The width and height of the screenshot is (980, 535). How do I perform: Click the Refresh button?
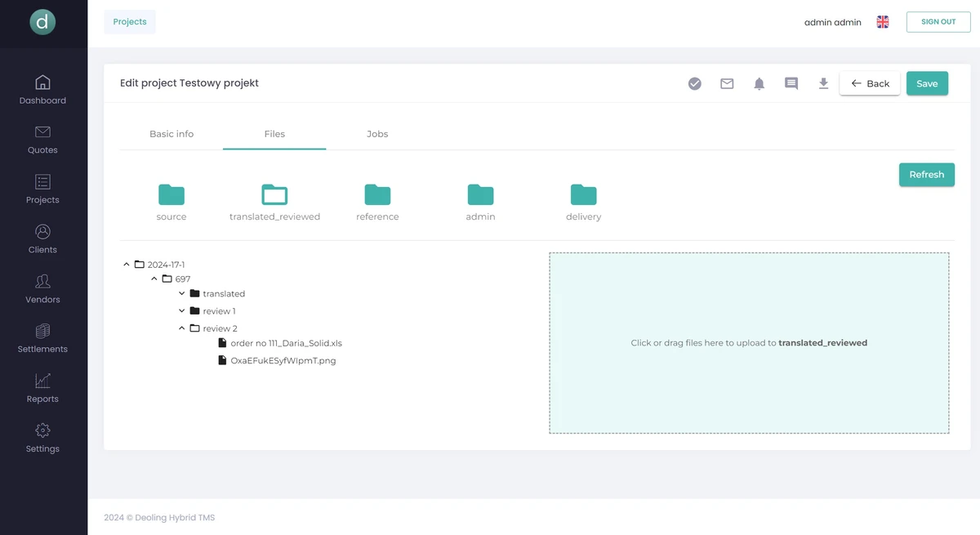tap(926, 175)
